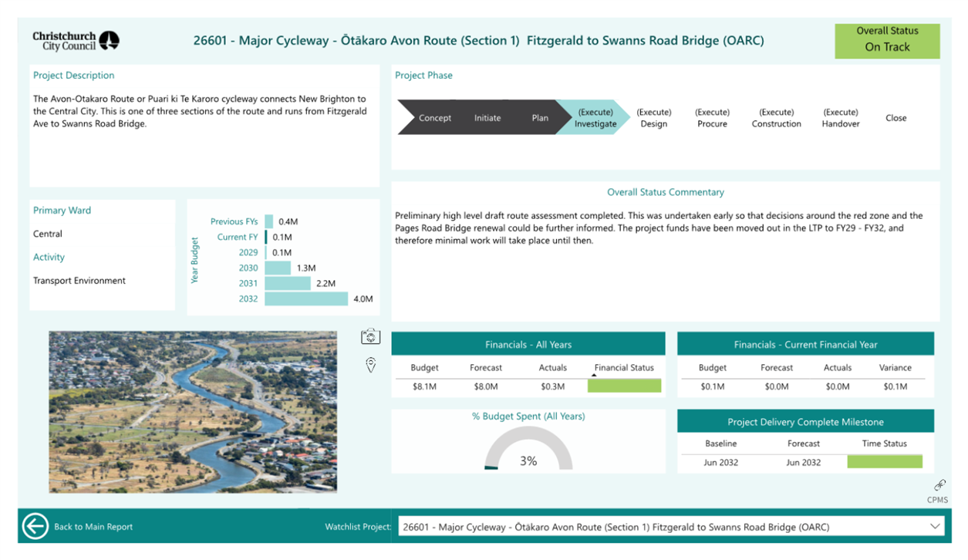Select the Plan project phase
This screenshot has height=560, width=968.
click(540, 118)
